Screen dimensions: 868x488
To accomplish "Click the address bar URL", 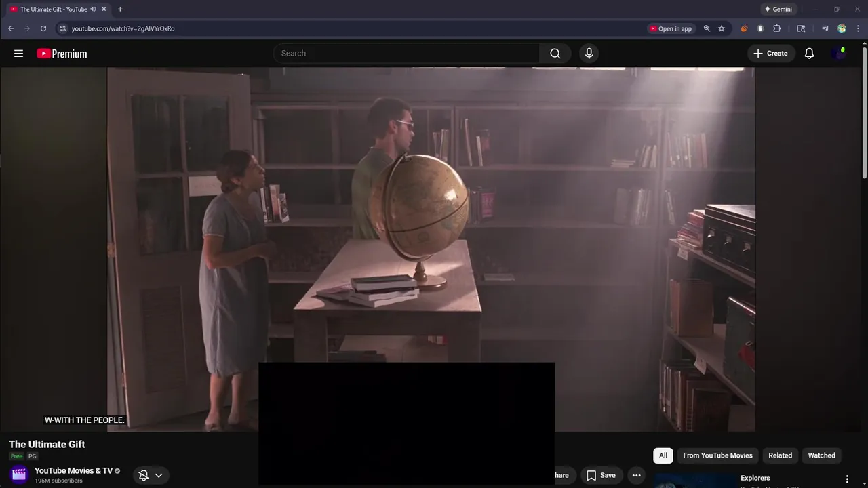I will 123,28.
